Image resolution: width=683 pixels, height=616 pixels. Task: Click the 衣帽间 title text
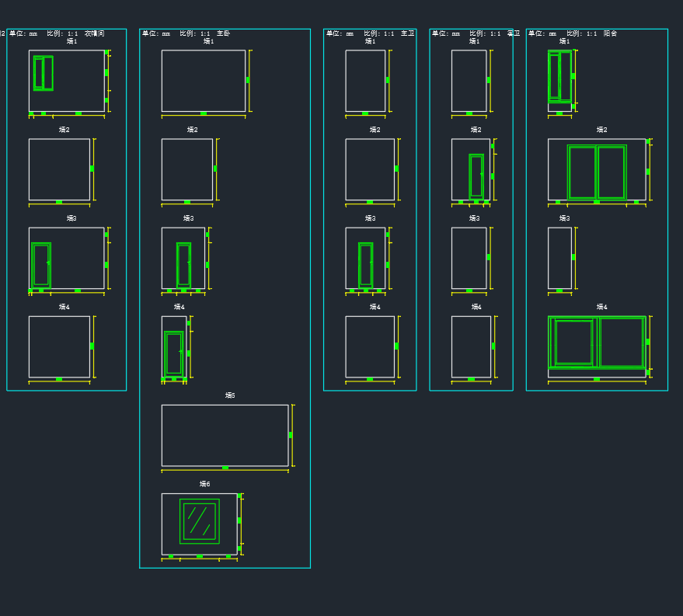[x=94, y=33]
